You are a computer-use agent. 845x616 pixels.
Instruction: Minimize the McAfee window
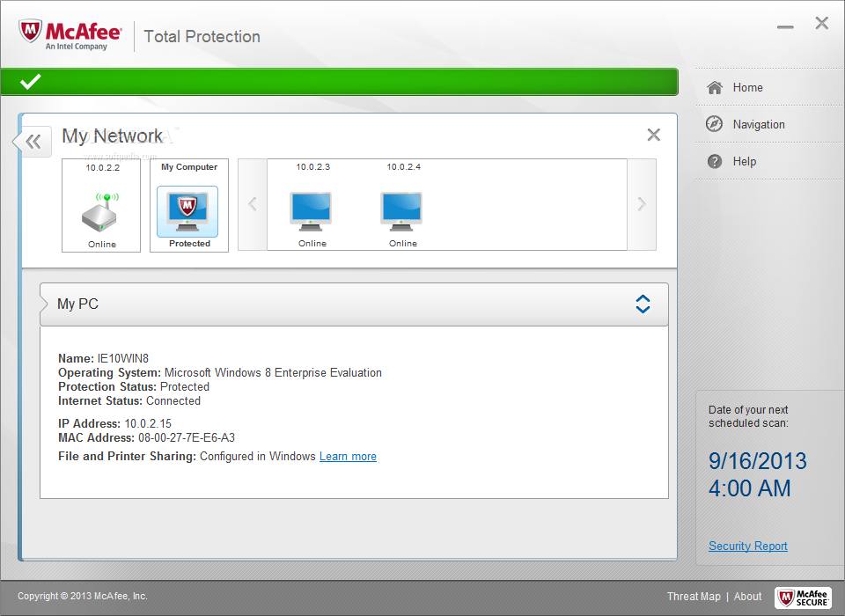click(785, 26)
